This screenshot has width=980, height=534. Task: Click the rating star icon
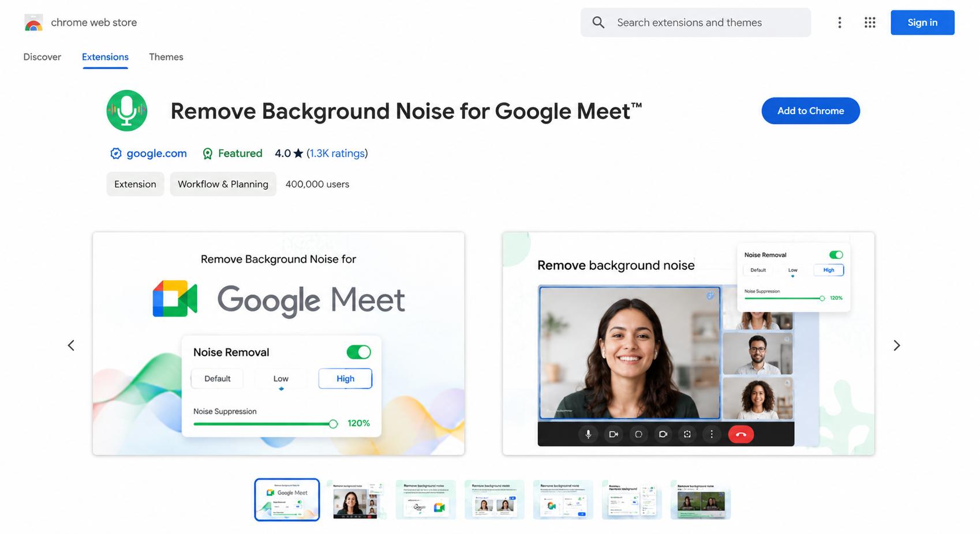pos(298,153)
